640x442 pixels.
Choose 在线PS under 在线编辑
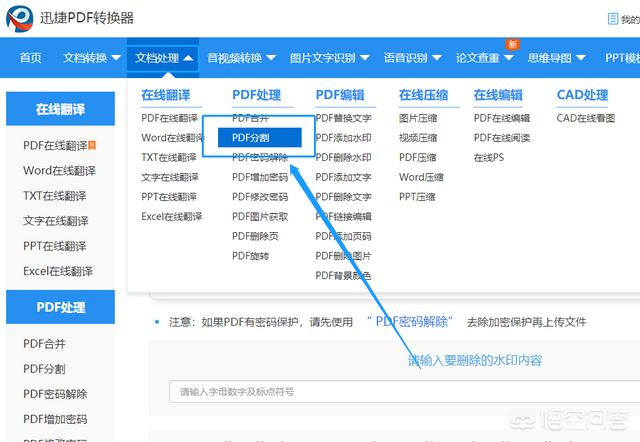(x=489, y=158)
